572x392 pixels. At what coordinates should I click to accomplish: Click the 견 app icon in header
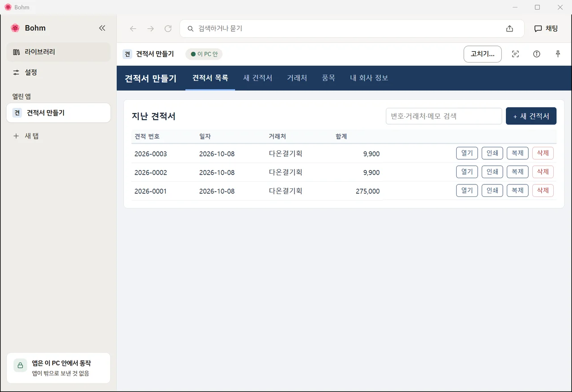pos(127,54)
